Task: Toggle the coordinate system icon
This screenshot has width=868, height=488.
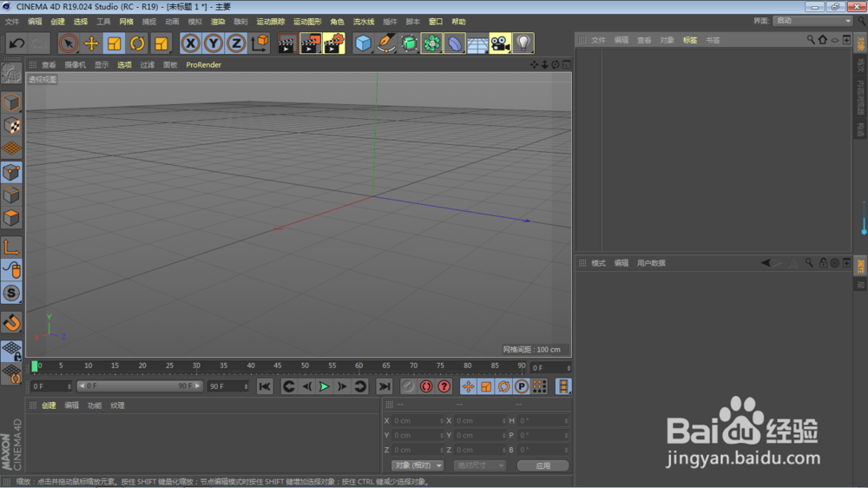Action: pos(259,43)
